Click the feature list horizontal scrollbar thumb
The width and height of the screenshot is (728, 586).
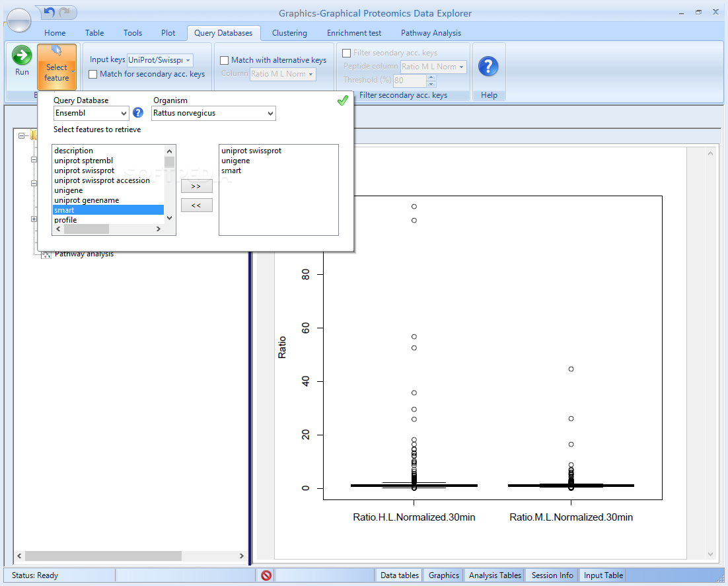pos(87,229)
